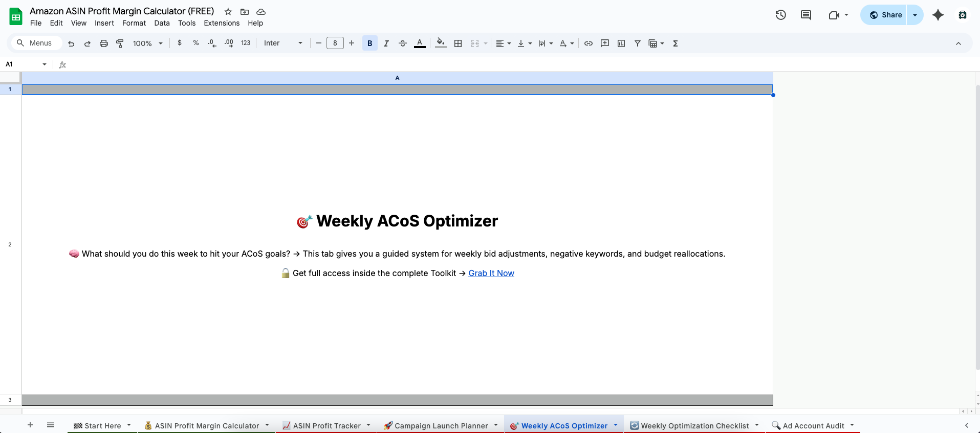Decrease decimal places icon
The height and width of the screenshot is (433, 980).
point(212,43)
